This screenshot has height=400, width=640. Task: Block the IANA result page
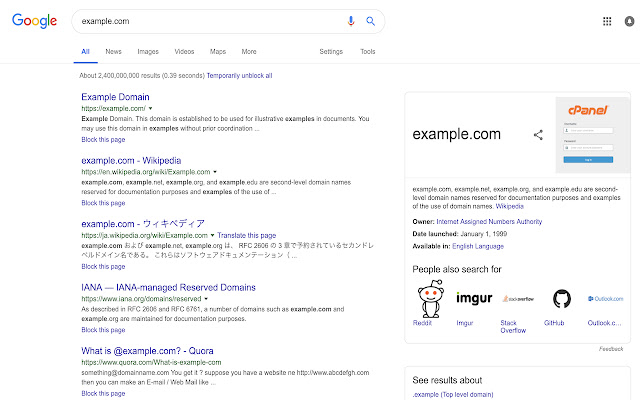pyautogui.click(x=103, y=330)
